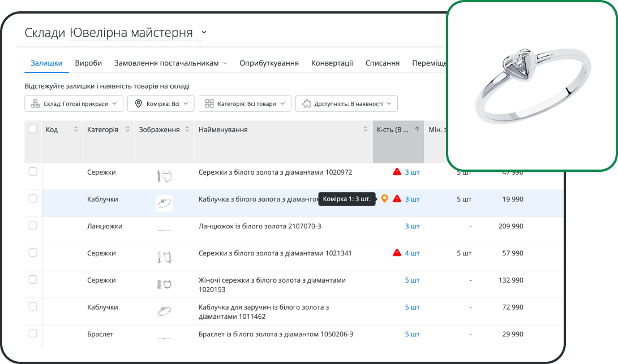
Task: Click the sort ascending arrow on 'К-сть' column
Action: pos(417,129)
